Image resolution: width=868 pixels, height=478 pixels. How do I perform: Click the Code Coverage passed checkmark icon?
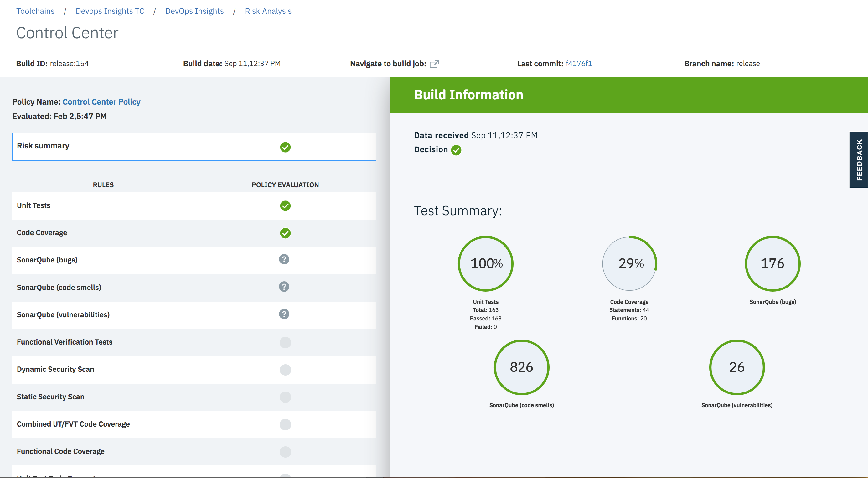tap(285, 233)
